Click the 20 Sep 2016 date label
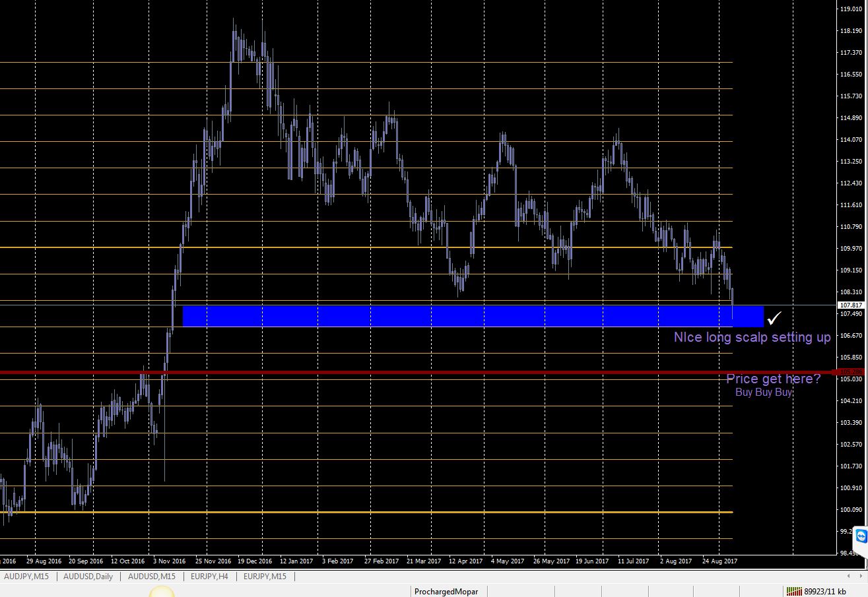 pos(86,561)
